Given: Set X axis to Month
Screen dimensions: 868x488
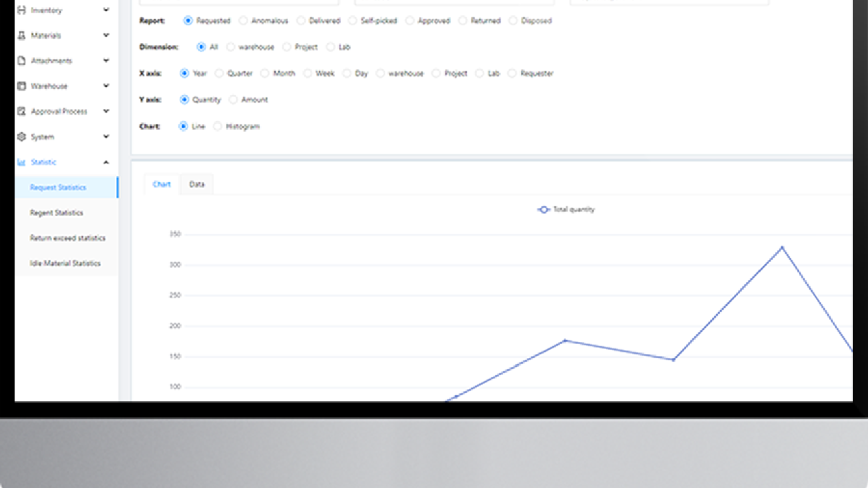Looking at the screenshot, I should pos(264,73).
